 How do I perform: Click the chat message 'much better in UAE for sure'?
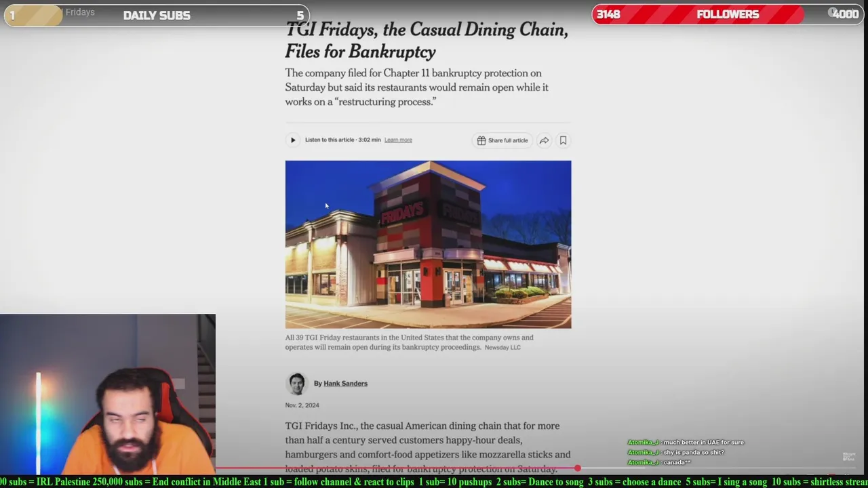point(703,443)
